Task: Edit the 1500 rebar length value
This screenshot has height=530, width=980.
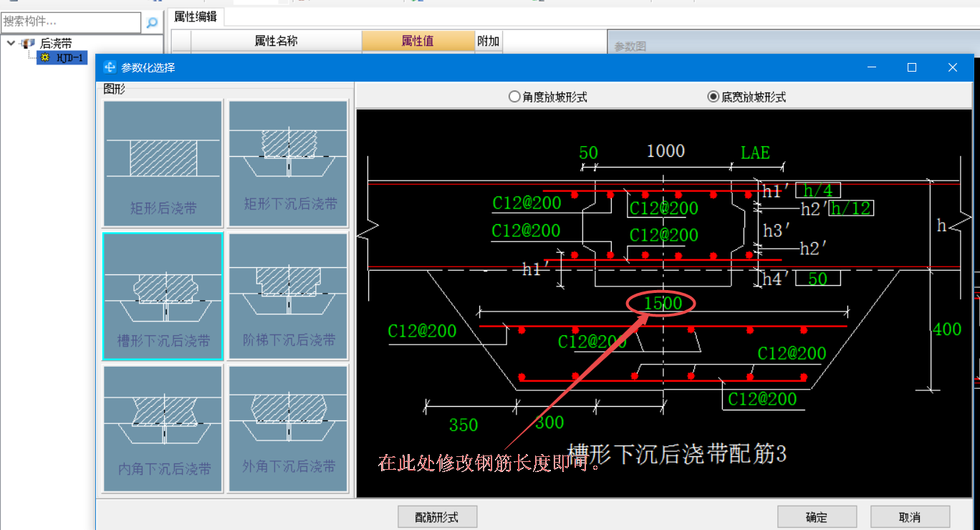Action: pyautogui.click(x=663, y=304)
